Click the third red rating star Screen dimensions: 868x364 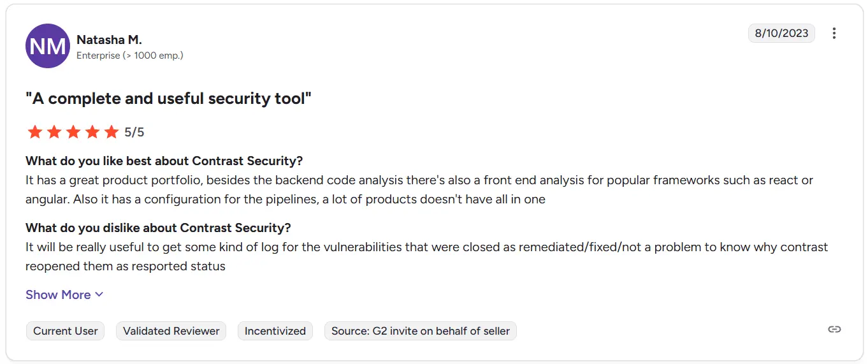[x=73, y=132]
